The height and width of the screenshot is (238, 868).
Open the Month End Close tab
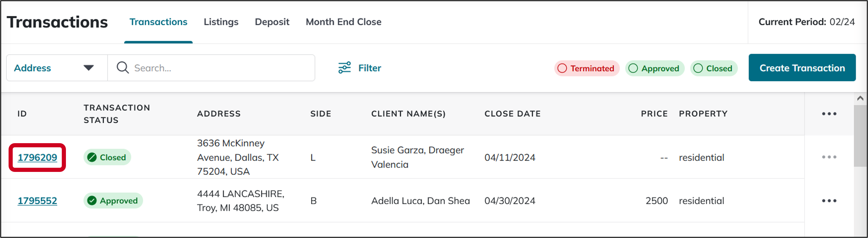point(343,22)
